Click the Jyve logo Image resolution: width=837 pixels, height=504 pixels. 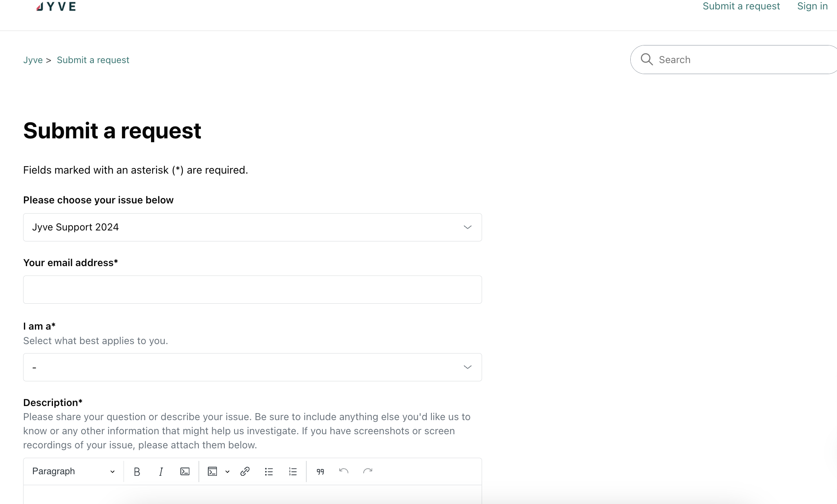pos(56,7)
